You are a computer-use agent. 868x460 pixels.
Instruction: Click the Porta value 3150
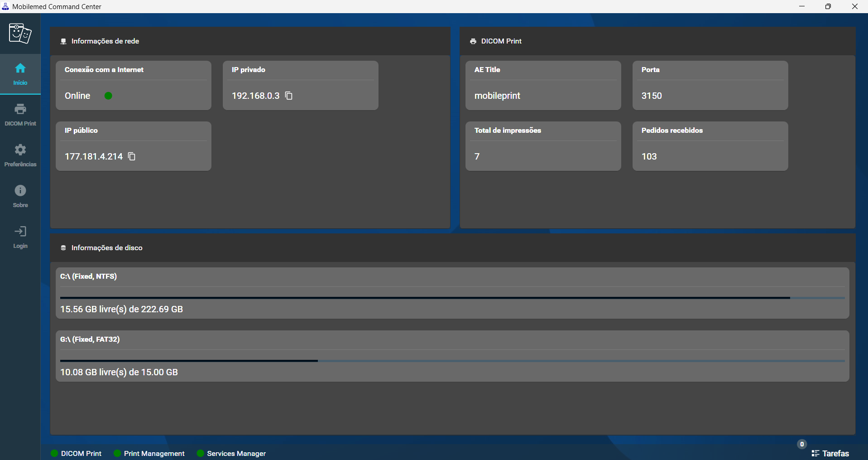[652, 96]
